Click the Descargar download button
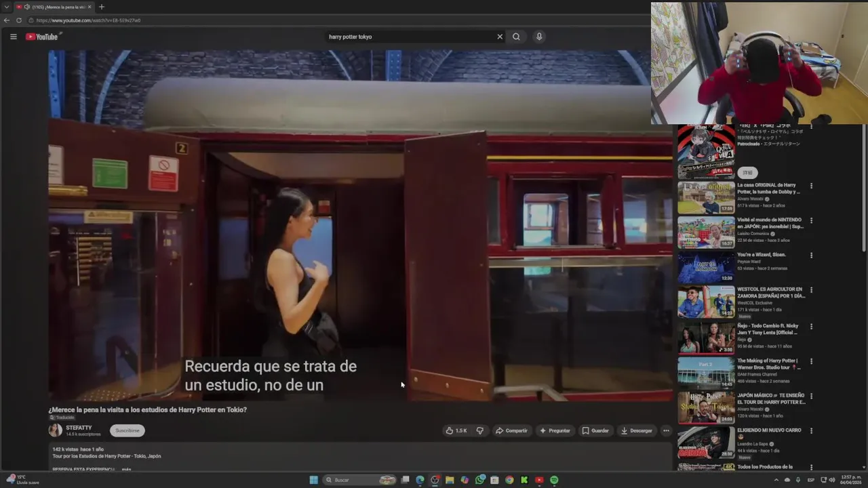Image resolution: width=868 pixels, height=488 pixels. (636, 430)
